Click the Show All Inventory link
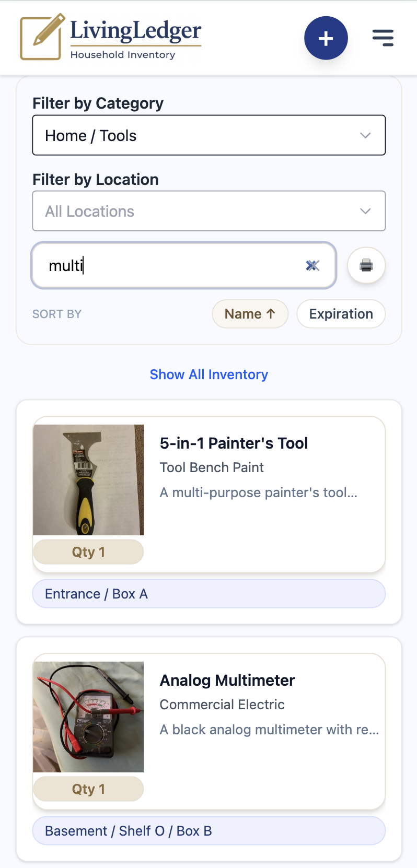The height and width of the screenshot is (868, 417). [209, 374]
